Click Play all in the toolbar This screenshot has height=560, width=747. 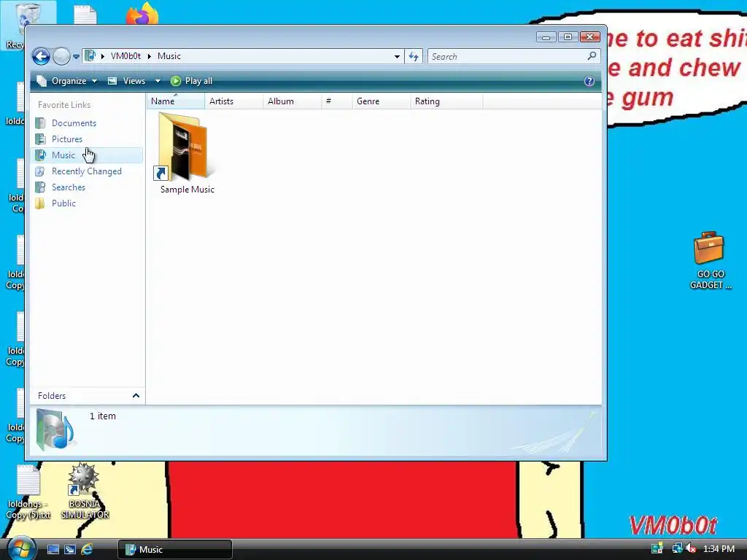(x=192, y=81)
